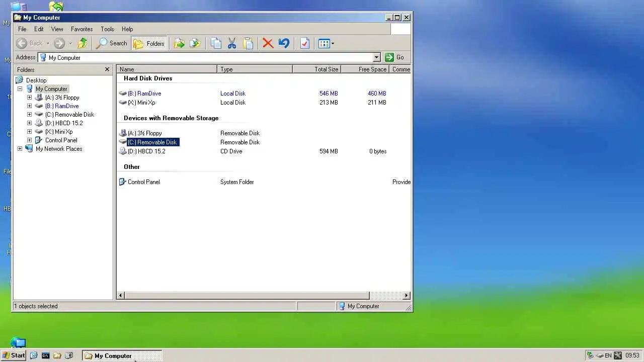
Task: Expand the (X:) Mini Xp tree node
Action: pyautogui.click(x=29, y=132)
